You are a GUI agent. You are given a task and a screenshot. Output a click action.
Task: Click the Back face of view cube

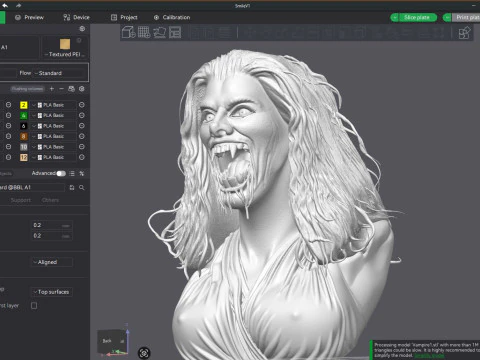coord(108,341)
